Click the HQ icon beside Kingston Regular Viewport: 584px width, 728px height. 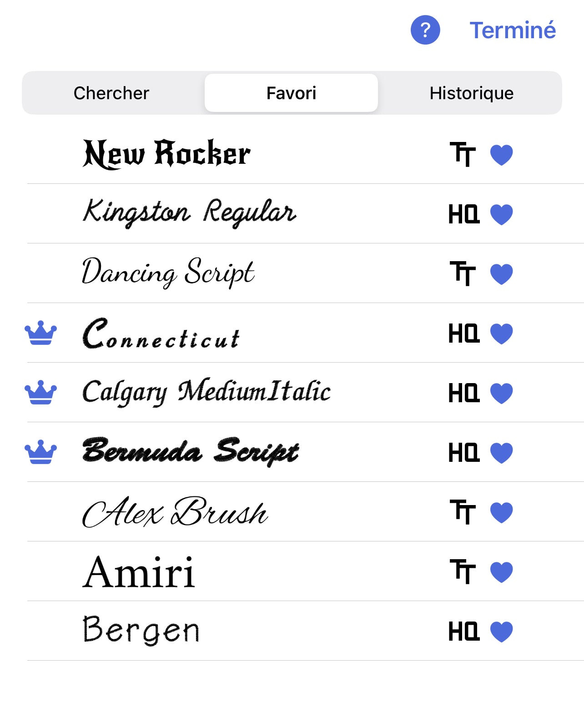[463, 214]
